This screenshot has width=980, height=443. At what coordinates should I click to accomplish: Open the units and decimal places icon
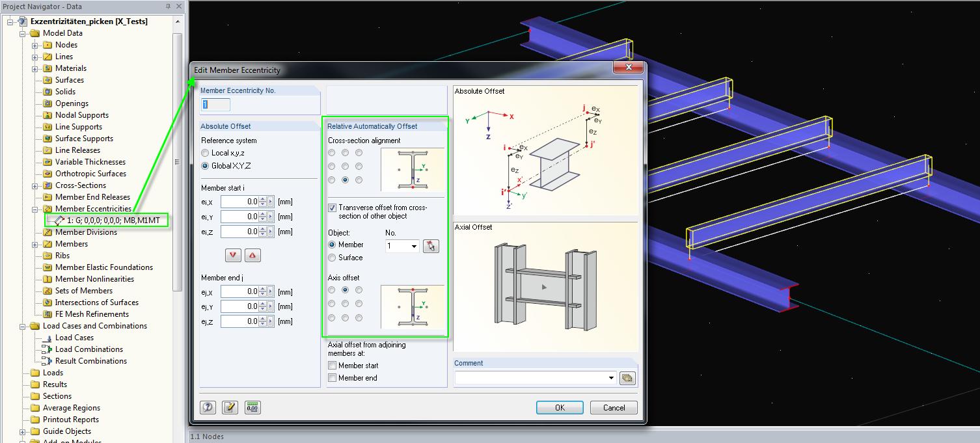(252, 408)
